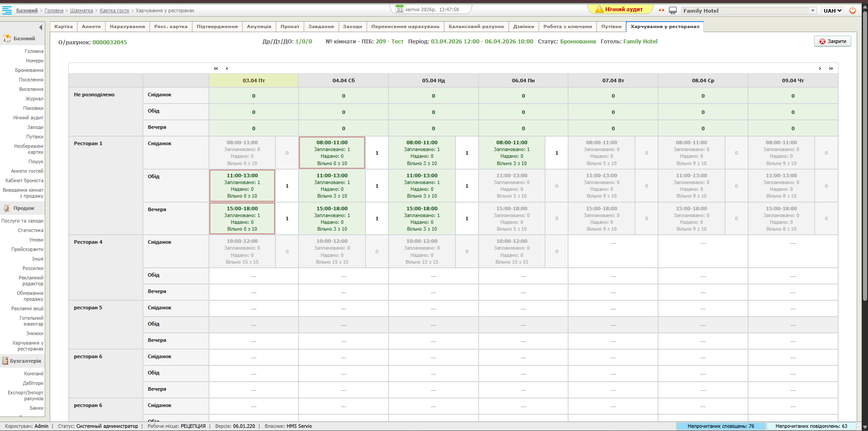Go to the next day with single-right arrow
868x431 pixels.
[x=820, y=68]
